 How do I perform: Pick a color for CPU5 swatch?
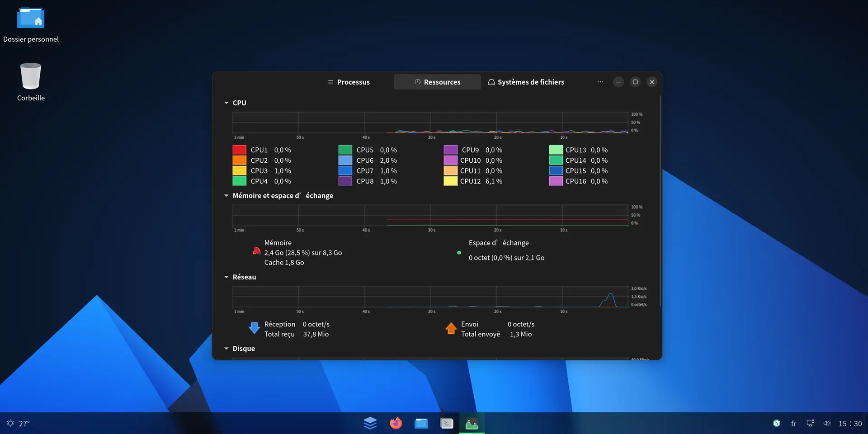345,150
